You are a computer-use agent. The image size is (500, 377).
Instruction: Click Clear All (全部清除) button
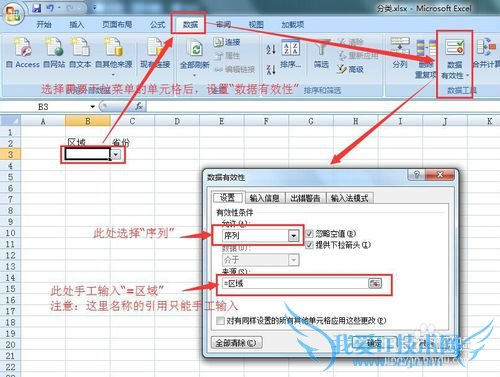tap(236, 343)
